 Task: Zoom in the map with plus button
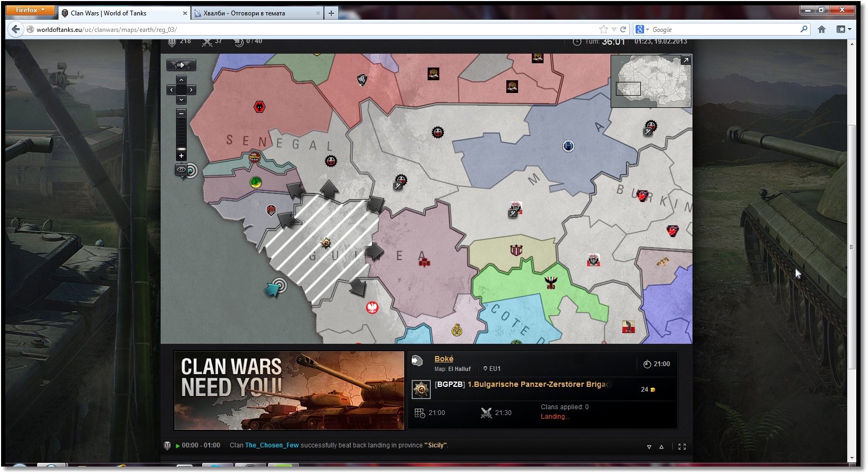pos(181,156)
